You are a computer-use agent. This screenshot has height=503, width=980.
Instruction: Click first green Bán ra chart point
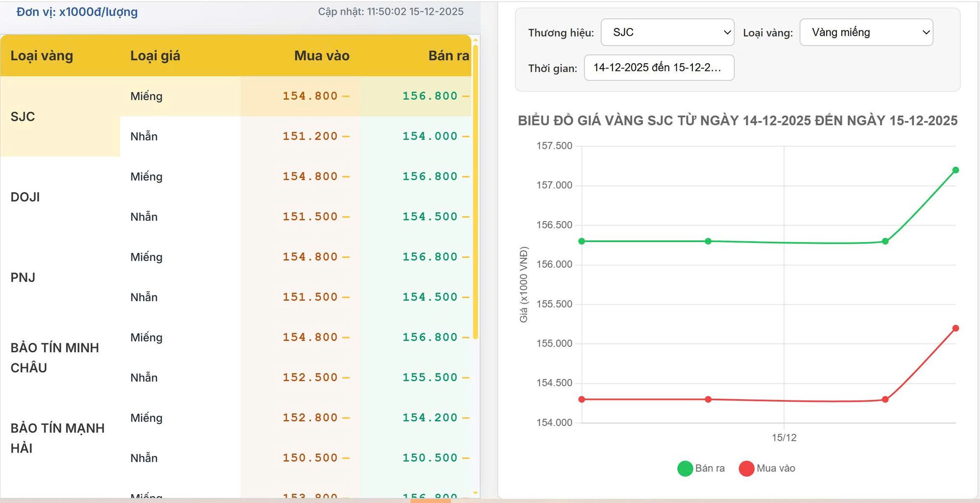tap(582, 241)
